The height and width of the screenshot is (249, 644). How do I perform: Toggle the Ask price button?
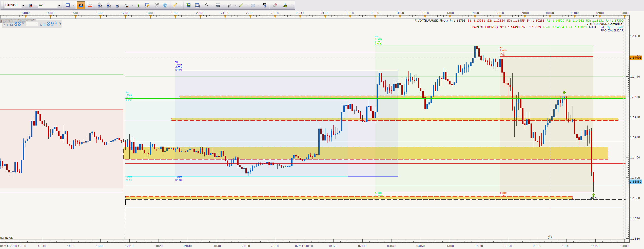(x=90, y=5)
